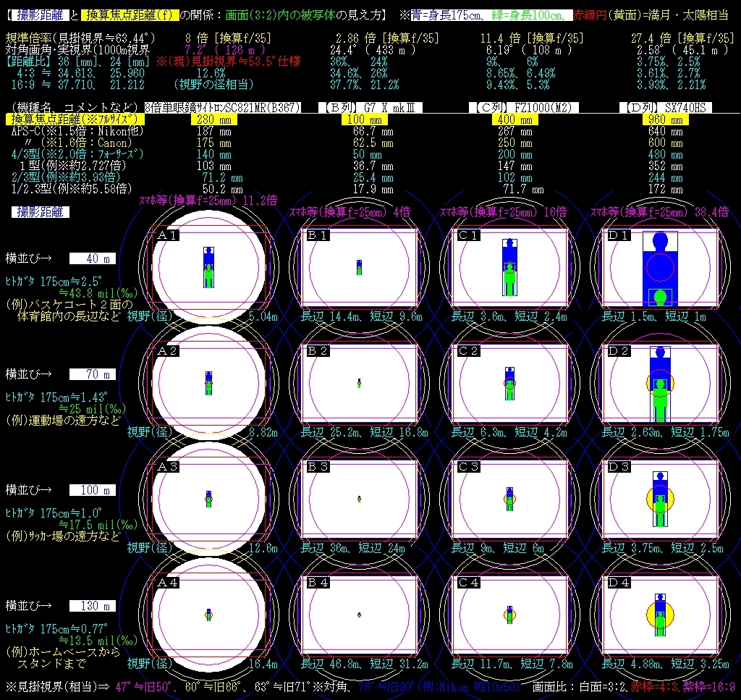Click the 視野(径) 16.4m caption
This screenshot has height=700, width=741.
(203, 664)
